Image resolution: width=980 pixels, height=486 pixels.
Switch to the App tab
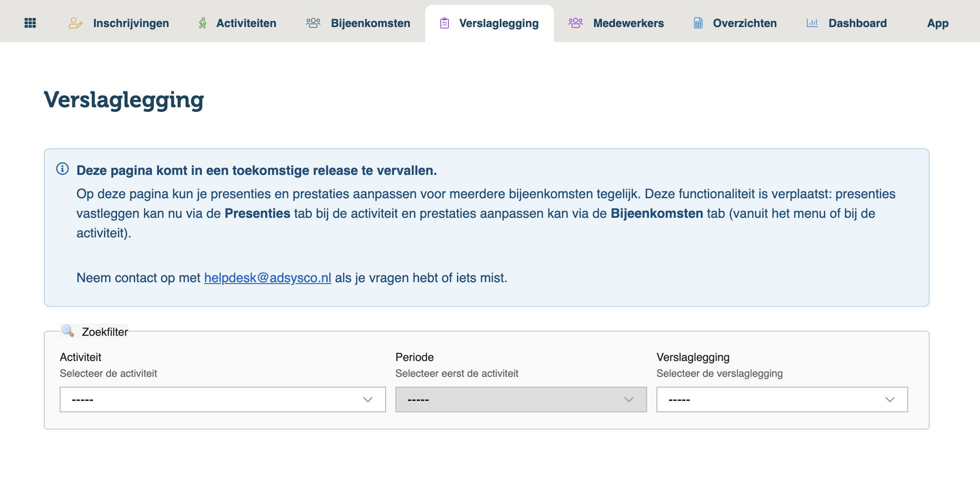coord(938,23)
